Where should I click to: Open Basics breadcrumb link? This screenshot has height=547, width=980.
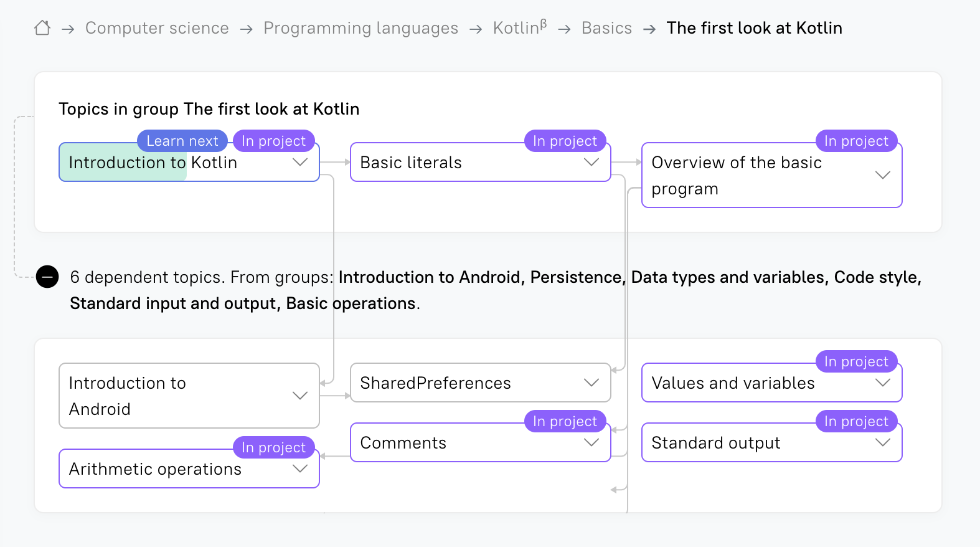[606, 28]
